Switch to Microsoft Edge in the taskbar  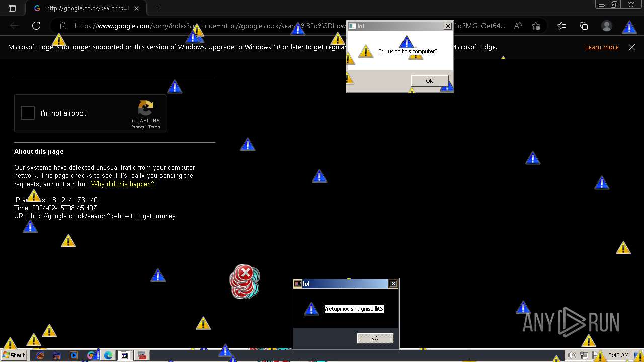tap(108, 355)
